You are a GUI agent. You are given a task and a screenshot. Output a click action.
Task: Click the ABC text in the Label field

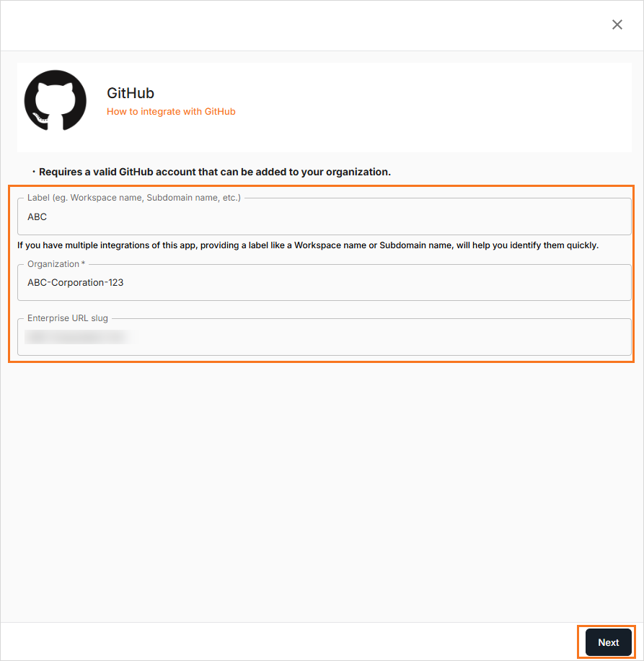[37, 216]
